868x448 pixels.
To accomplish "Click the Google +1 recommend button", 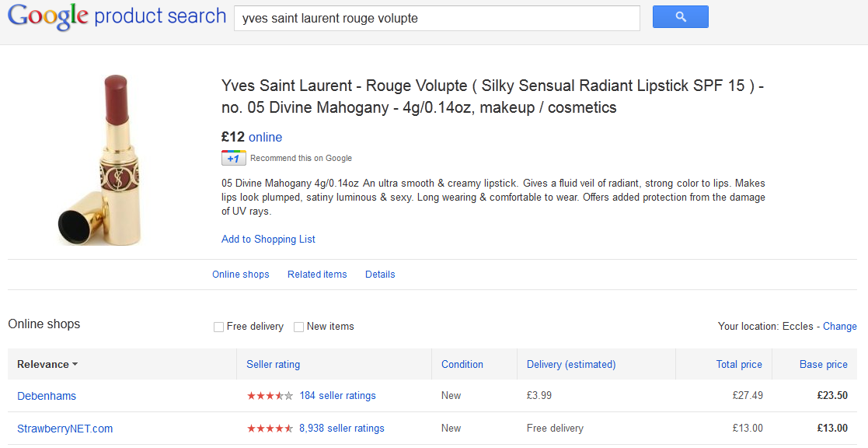I will tap(233, 158).
